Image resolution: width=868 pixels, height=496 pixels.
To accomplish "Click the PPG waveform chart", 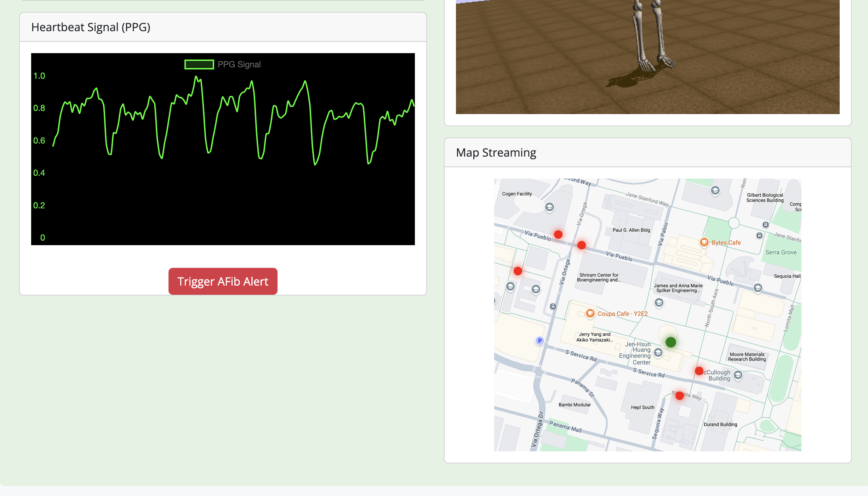I will click(223, 149).
